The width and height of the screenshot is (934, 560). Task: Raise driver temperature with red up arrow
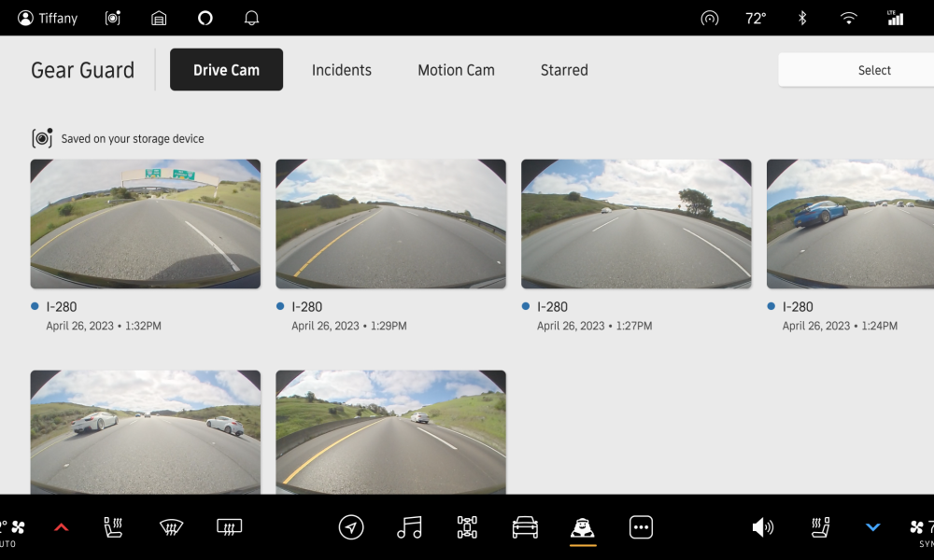(62, 527)
